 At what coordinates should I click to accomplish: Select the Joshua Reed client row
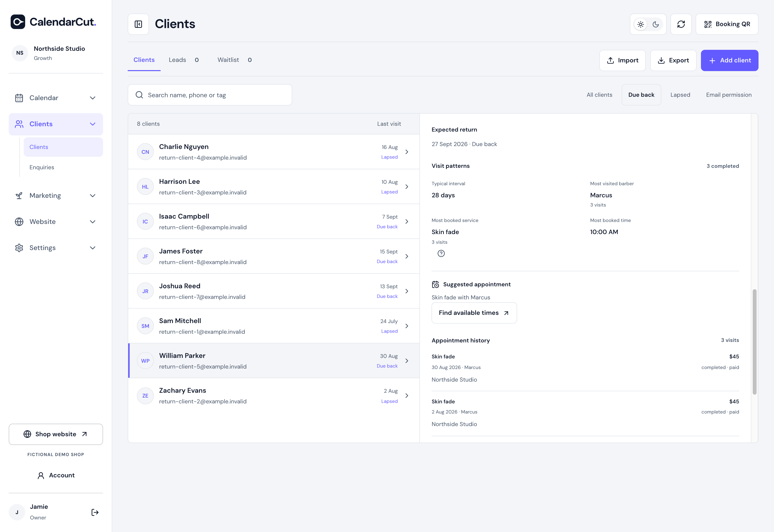(x=274, y=291)
